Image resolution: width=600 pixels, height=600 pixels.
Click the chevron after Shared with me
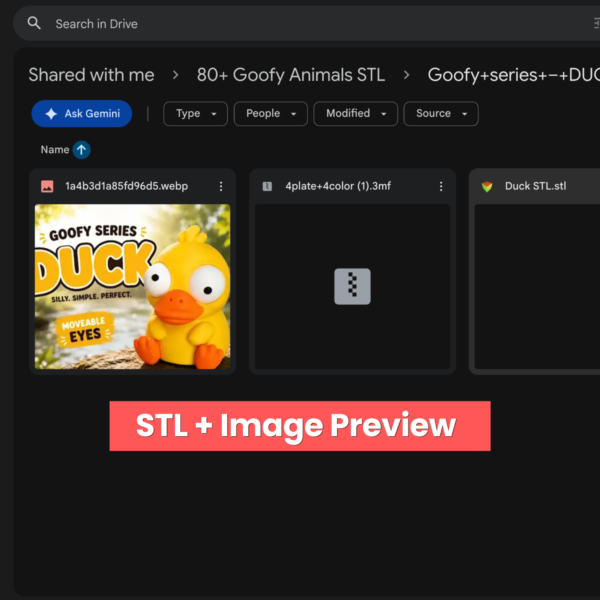[176, 75]
